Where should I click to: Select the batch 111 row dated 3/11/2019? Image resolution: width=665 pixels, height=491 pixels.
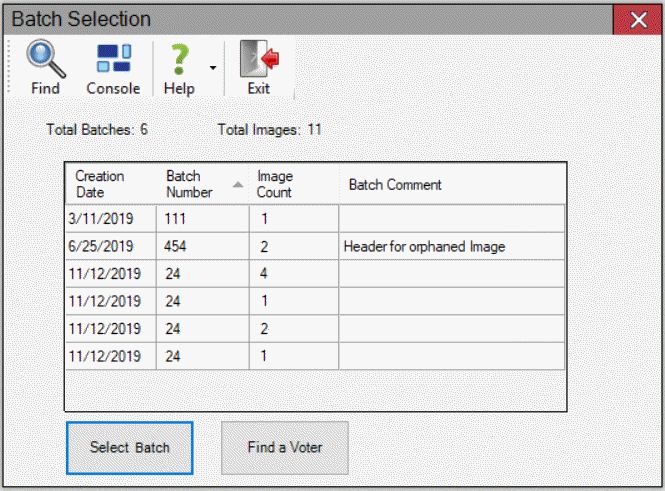tap(315, 219)
